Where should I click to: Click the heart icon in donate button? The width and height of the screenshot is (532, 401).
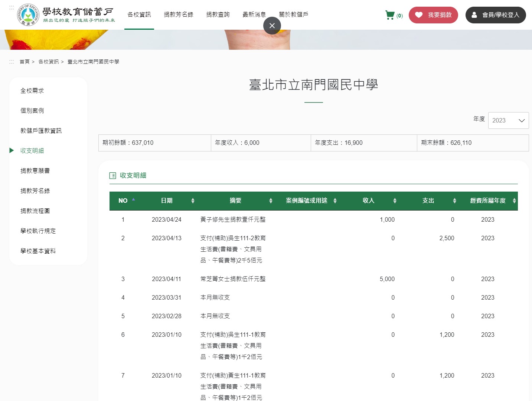419,15
